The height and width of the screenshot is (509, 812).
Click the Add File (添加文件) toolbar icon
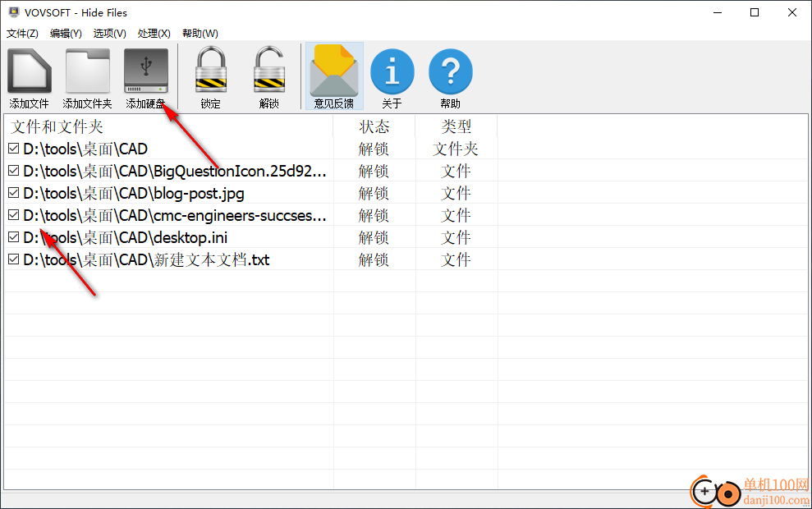[x=29, y=71]
